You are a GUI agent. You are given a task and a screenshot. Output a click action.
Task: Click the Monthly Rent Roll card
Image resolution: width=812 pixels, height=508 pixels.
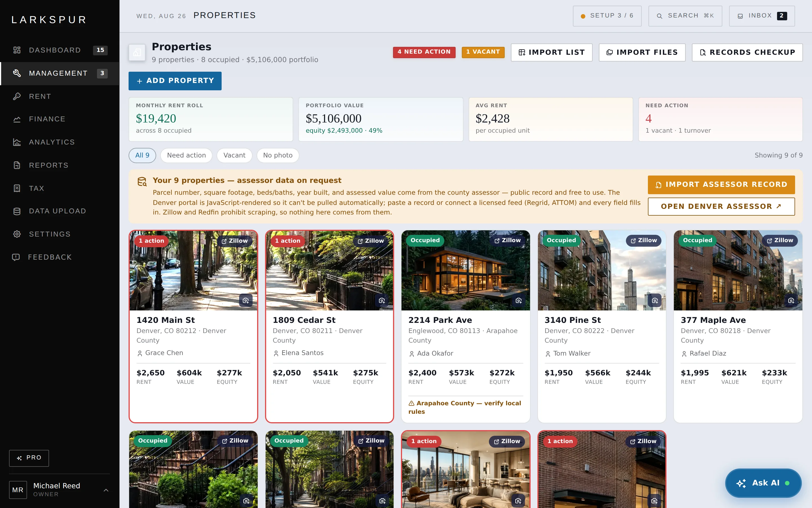211,119
